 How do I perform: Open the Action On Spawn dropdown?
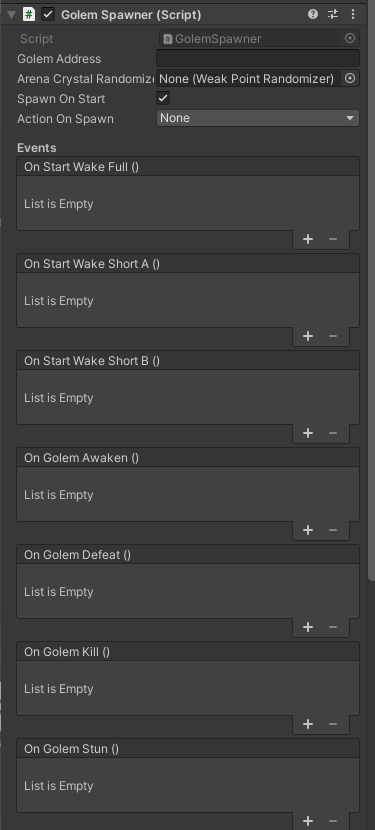[x=258, y=118]
